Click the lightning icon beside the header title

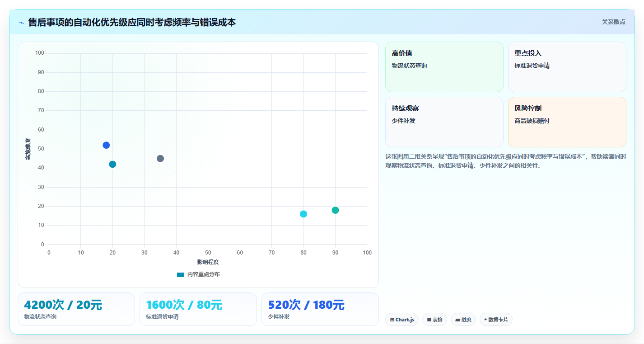[x=22, y=23]
